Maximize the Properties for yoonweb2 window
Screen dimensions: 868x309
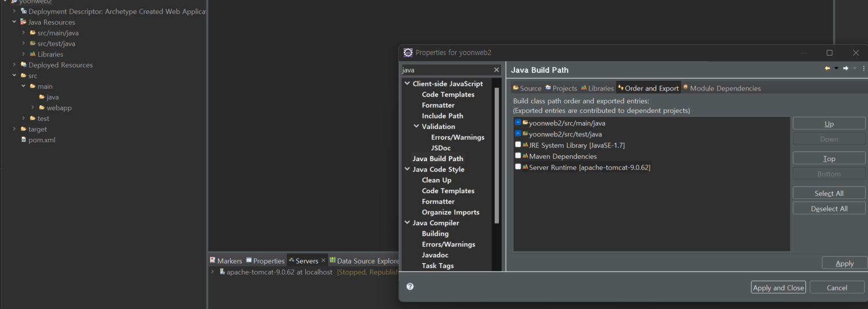tap(830, 53)
